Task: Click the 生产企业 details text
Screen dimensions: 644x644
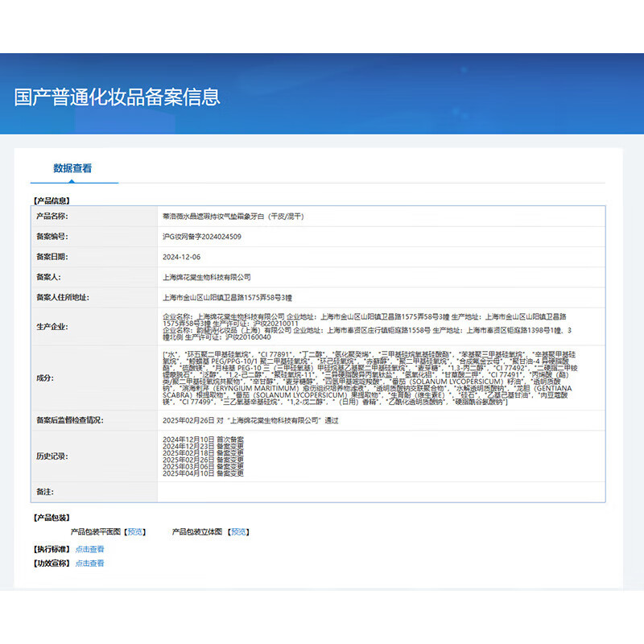Action: pyautogui.click(x=378, y=327)
